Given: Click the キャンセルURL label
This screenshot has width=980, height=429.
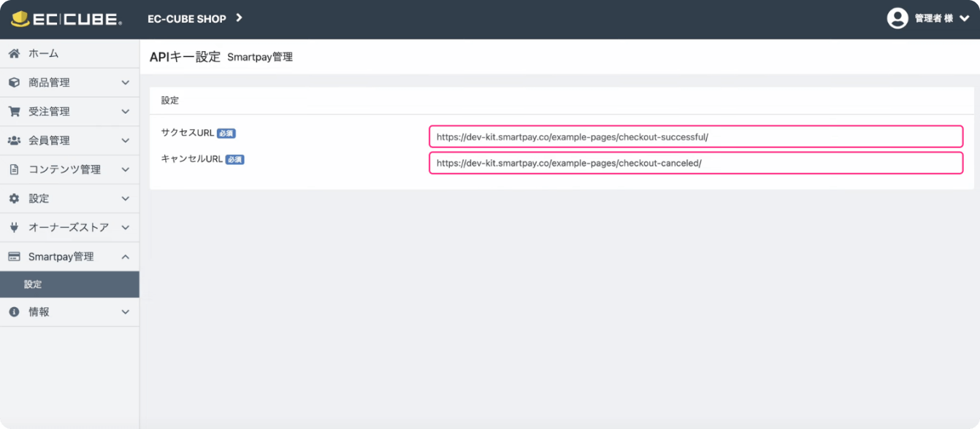Looking at the screenshot, I should 192,159.
